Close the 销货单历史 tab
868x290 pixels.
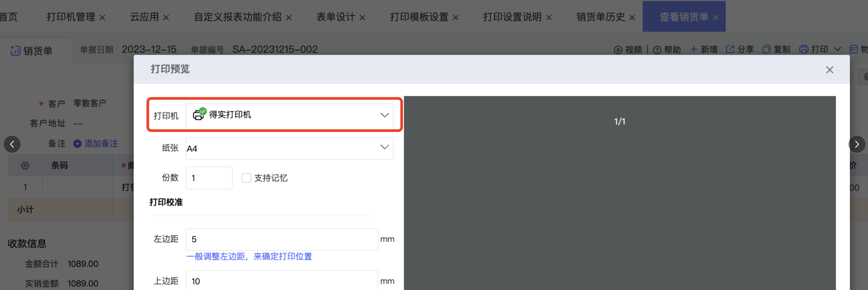[632, 17]
